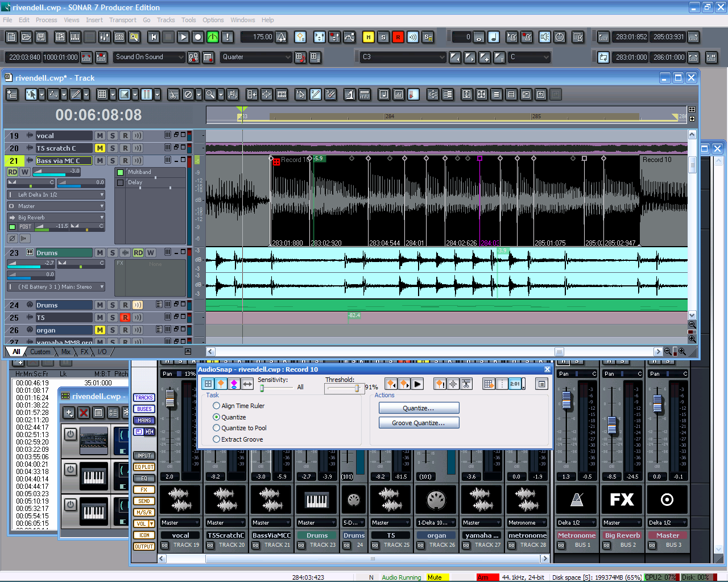Open the Process menu

[x=46, y=20]
